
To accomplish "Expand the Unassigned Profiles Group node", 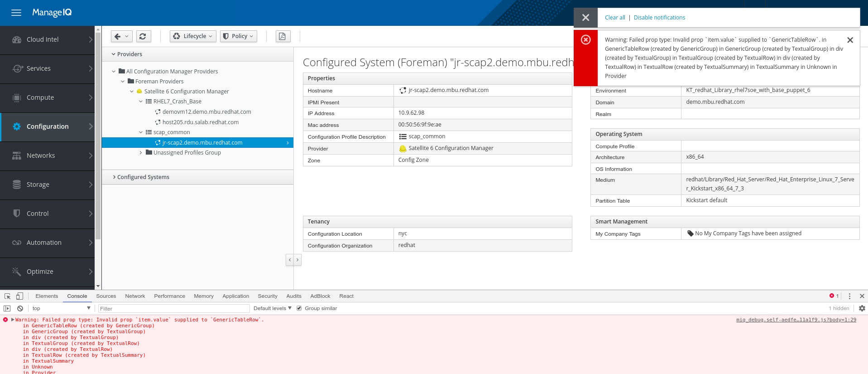I will pos(141,153).
